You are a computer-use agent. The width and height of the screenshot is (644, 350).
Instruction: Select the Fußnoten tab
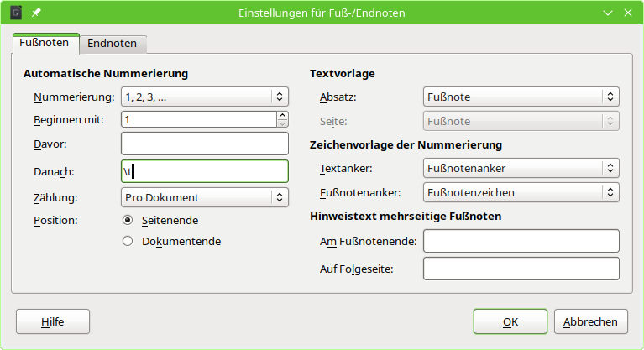tap(45, 43)
